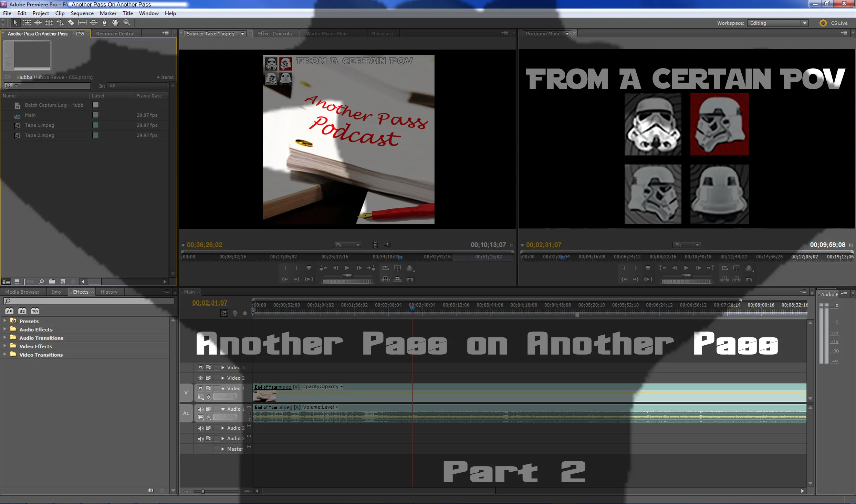Select the Ripple Edit tool
Image resolution: width=856 pixels, height=504 pixels.
click(38, 23)
